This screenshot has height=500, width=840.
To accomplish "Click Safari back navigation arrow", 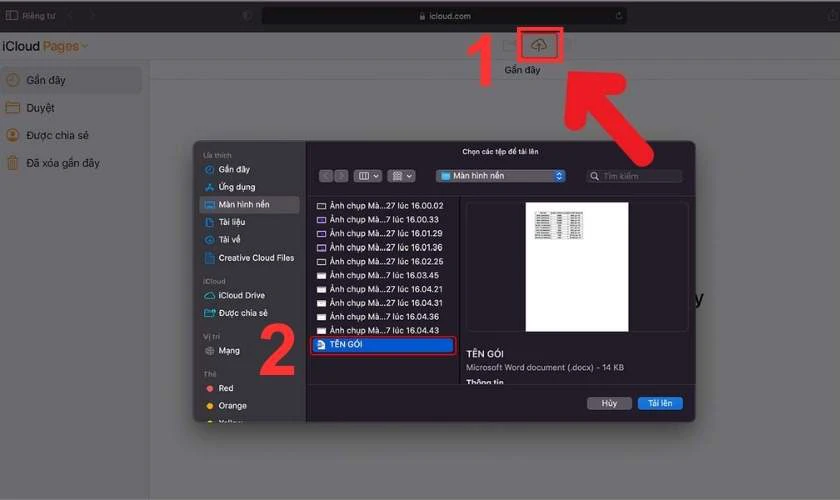I will click(x=70, y=16).
